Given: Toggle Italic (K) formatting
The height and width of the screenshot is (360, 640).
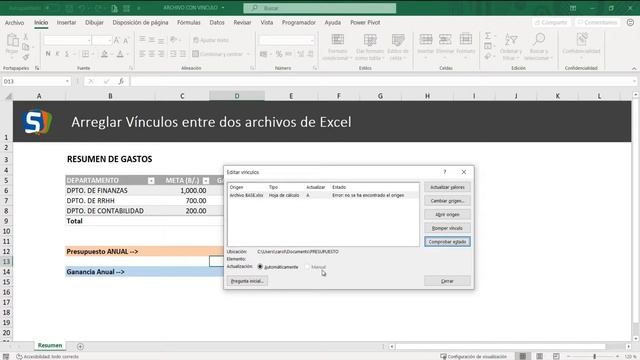Looking at the screenshot, I should pyautogui.click(x=58, y=54).
